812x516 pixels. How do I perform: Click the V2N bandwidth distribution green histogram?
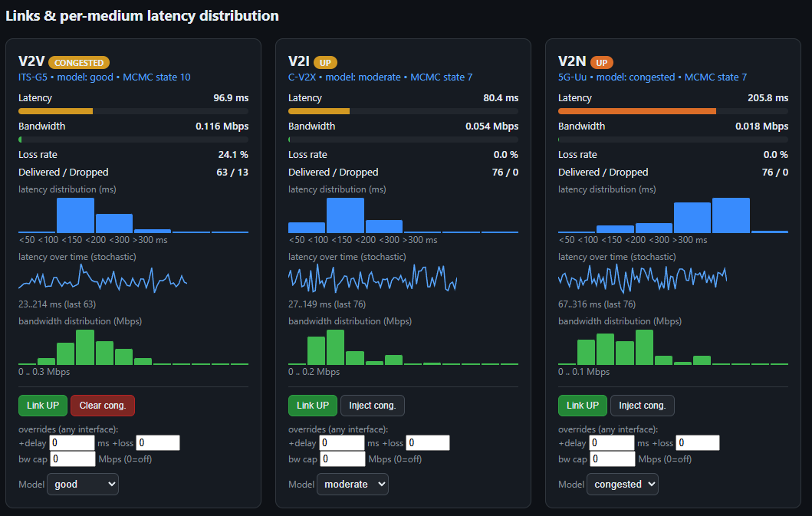pos(673,347)
